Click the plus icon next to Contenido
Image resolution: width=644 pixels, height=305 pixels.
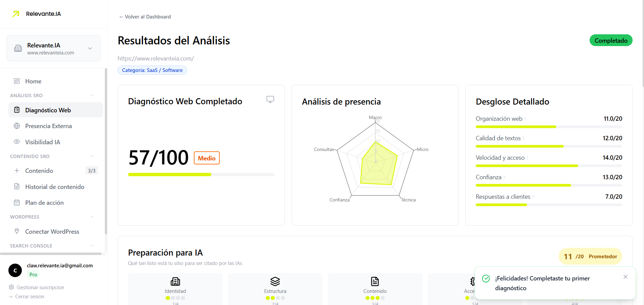click(x=16, y=170)
